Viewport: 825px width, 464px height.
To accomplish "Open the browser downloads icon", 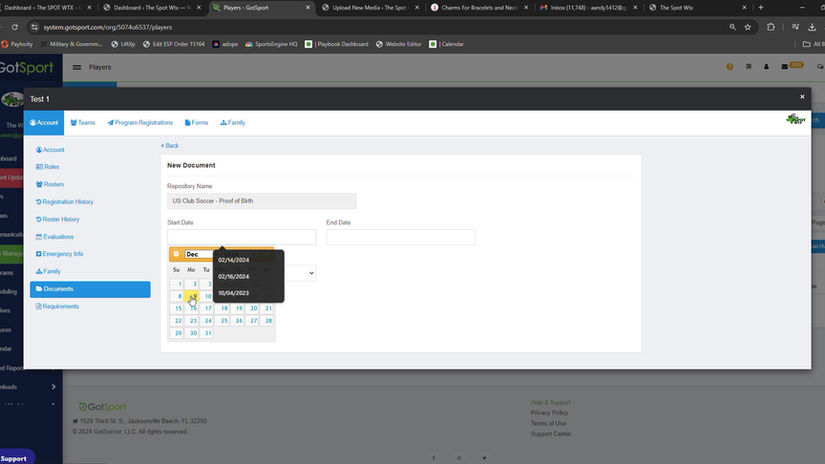I will 812,27.
